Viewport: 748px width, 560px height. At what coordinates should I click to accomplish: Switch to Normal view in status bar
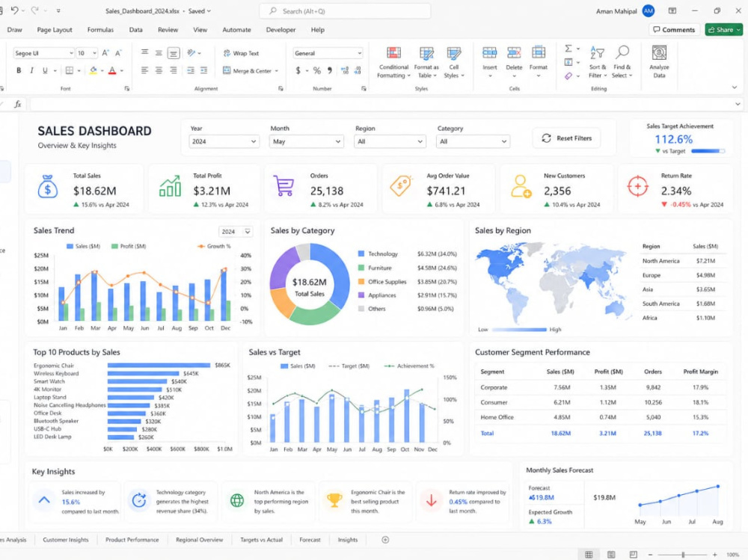(589, 554)
